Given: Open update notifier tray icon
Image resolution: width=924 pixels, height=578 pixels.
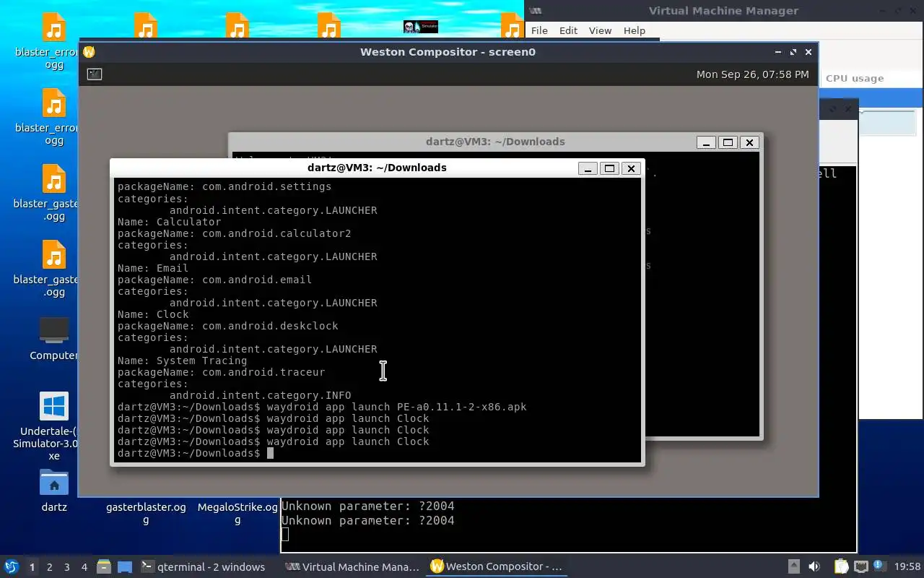Looking at the screenshot, I should [x=880, y=566].
